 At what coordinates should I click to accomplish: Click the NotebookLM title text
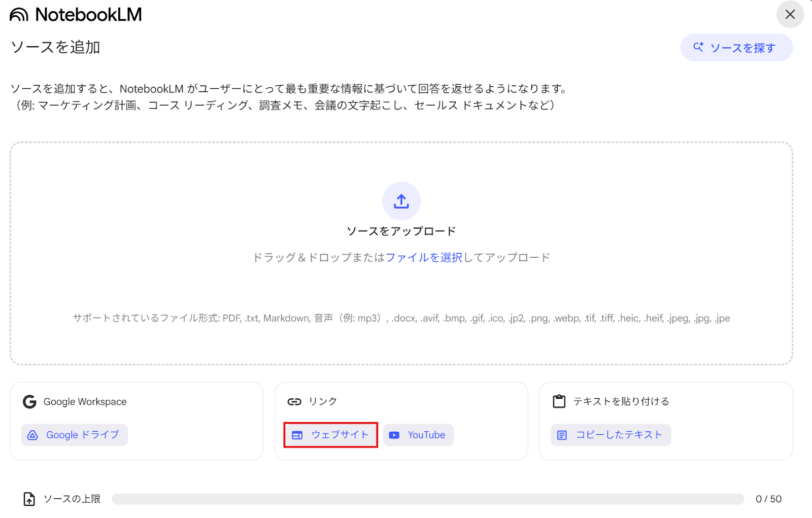88,15
